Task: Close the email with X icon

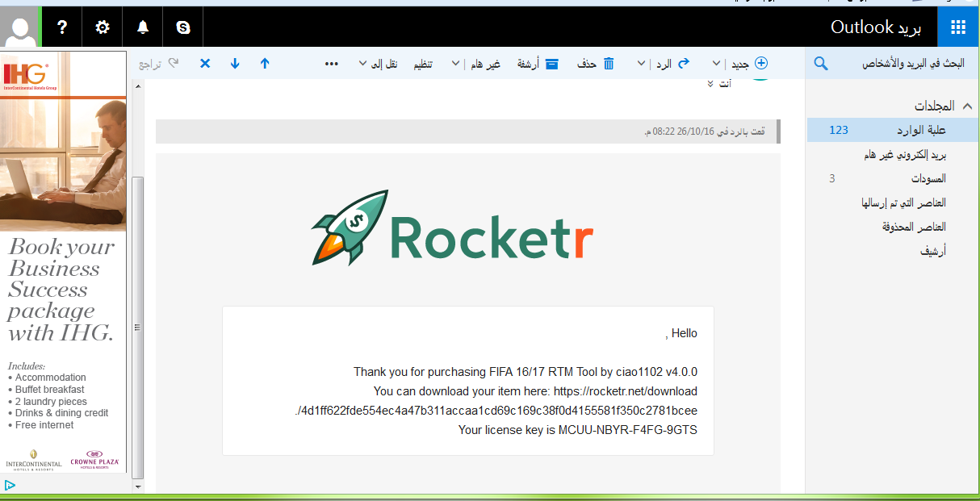Action: 205,64
